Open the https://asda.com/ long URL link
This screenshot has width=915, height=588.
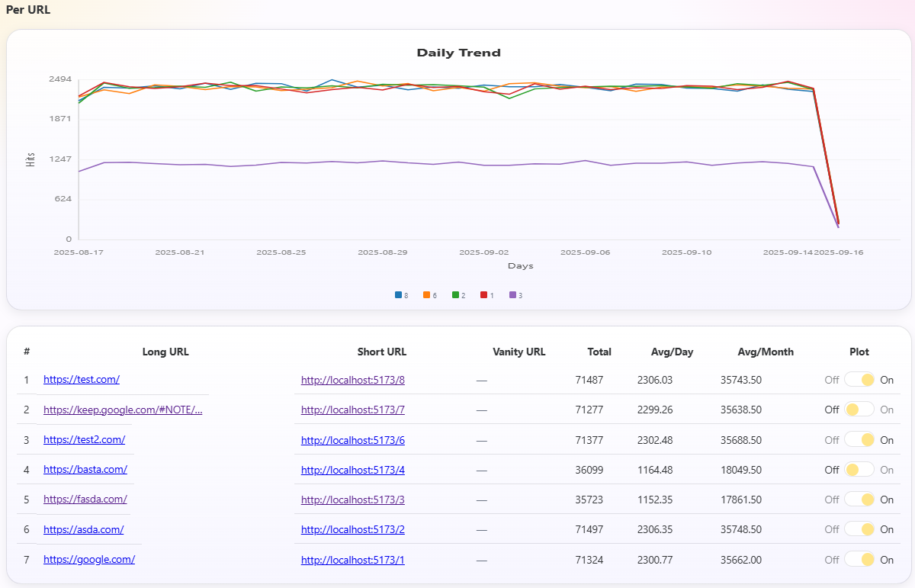pyautogui.click(x=83, y=529)
